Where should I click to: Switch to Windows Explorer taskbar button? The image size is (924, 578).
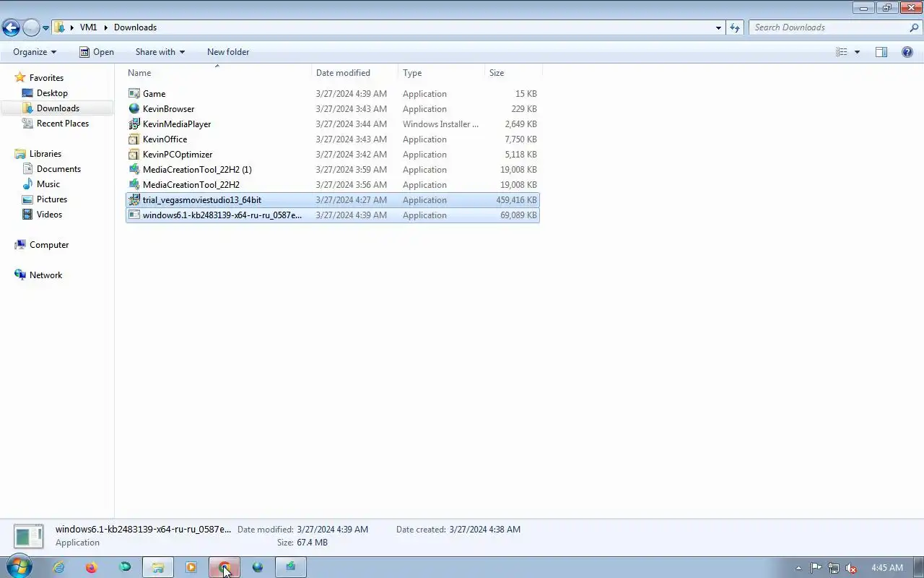point(157,568)
